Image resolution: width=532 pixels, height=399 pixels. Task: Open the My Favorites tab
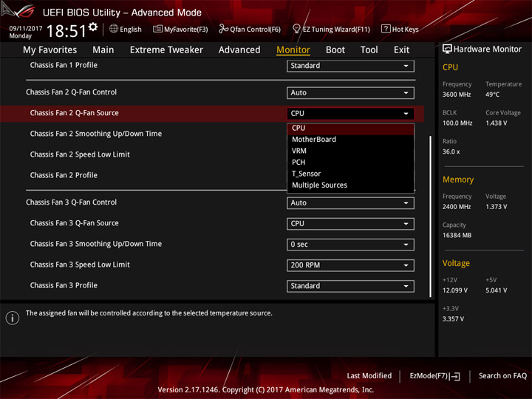click(x=50, y=50)
